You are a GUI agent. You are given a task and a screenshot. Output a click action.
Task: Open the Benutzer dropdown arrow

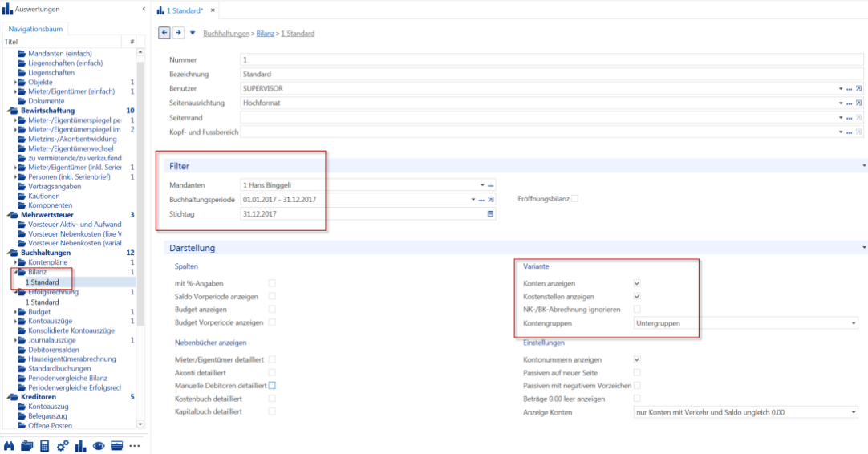click(x=840, y=88)
